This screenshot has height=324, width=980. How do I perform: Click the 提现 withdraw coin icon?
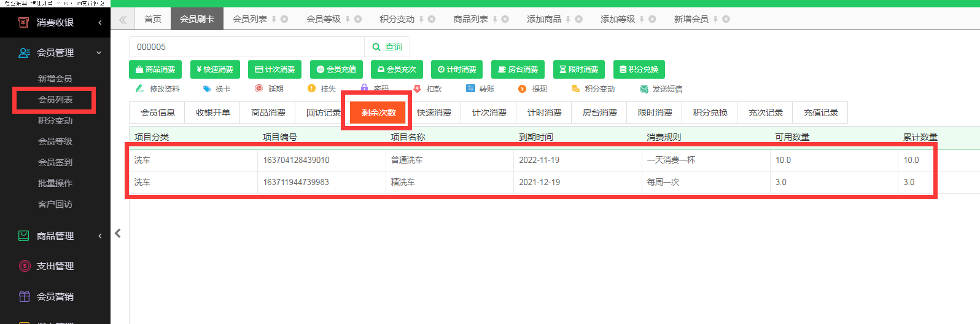tap(523, 89)
